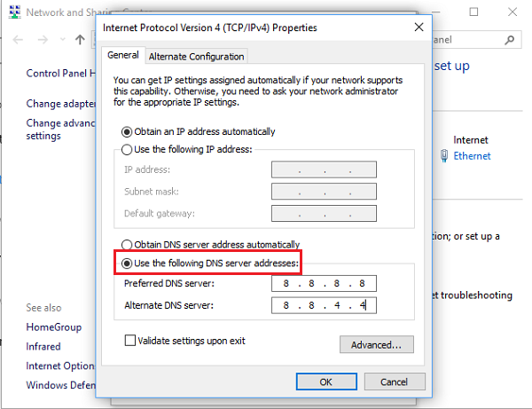Screen dimensions: 532x409
Task: Maximize the Network and Sharing Center window
Action: point(474,12)
